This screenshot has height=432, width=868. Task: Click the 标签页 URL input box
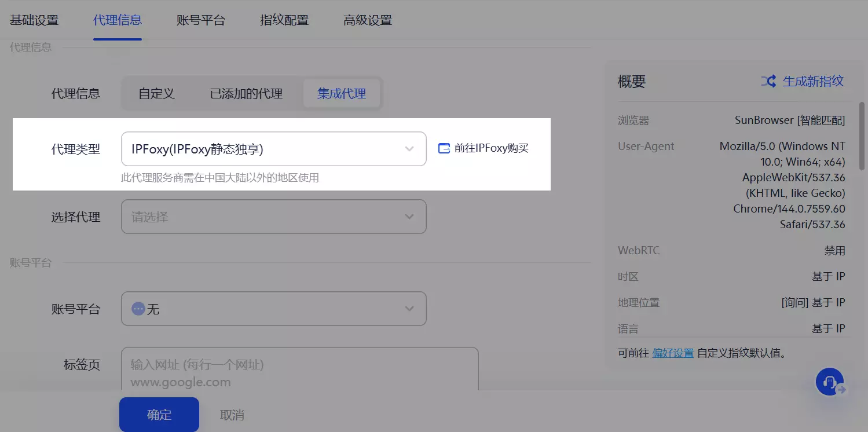(299, 369)
